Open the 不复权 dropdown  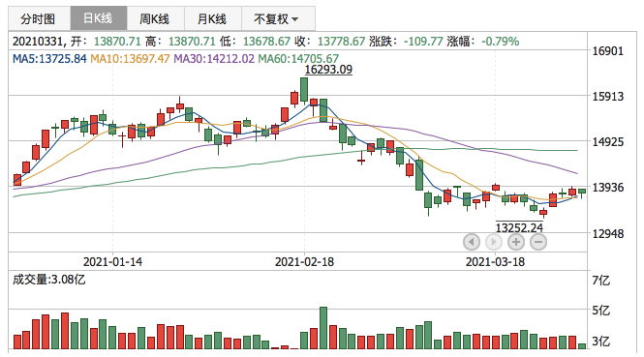pyautogui.click(x=278, y=18)
